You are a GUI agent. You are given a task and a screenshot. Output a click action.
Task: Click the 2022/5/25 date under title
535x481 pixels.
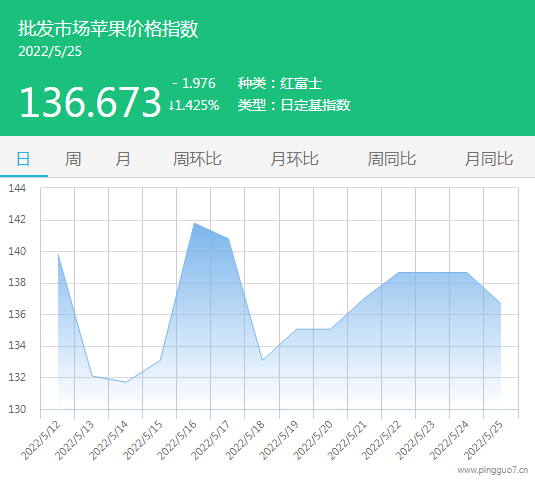coord(50,52)
